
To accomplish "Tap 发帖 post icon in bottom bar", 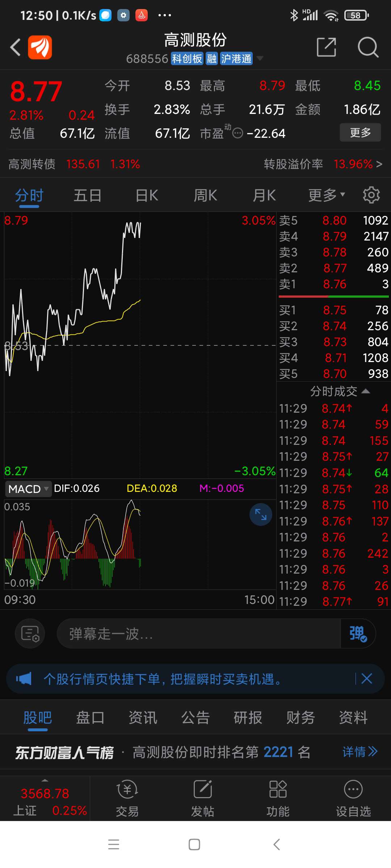I will [x=203, y=799].
